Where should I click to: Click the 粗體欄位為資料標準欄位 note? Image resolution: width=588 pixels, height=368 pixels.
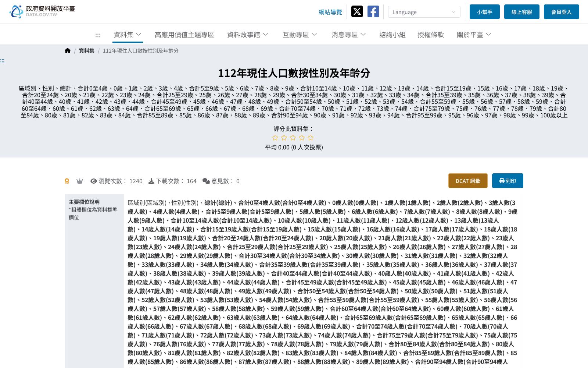pos(93,213)
